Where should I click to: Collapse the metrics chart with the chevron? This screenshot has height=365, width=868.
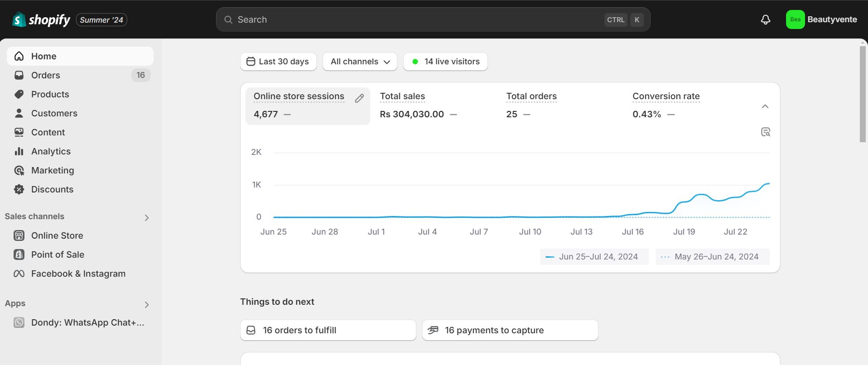[765, 106]
